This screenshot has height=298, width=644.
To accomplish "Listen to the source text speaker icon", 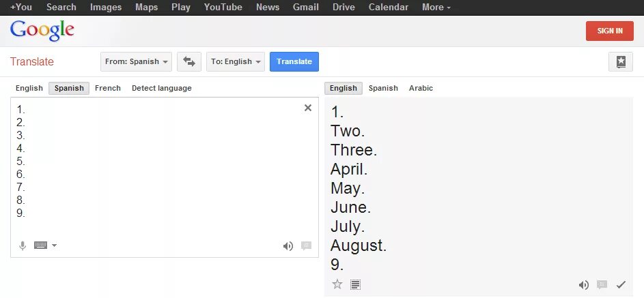I will pyautogui.click(x=288, y=246).
